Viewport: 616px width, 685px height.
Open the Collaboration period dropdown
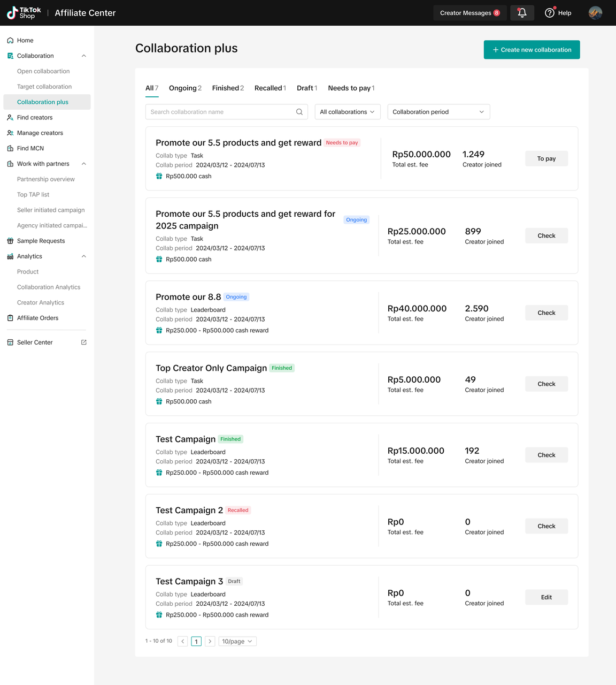click(x=438, y=112)
